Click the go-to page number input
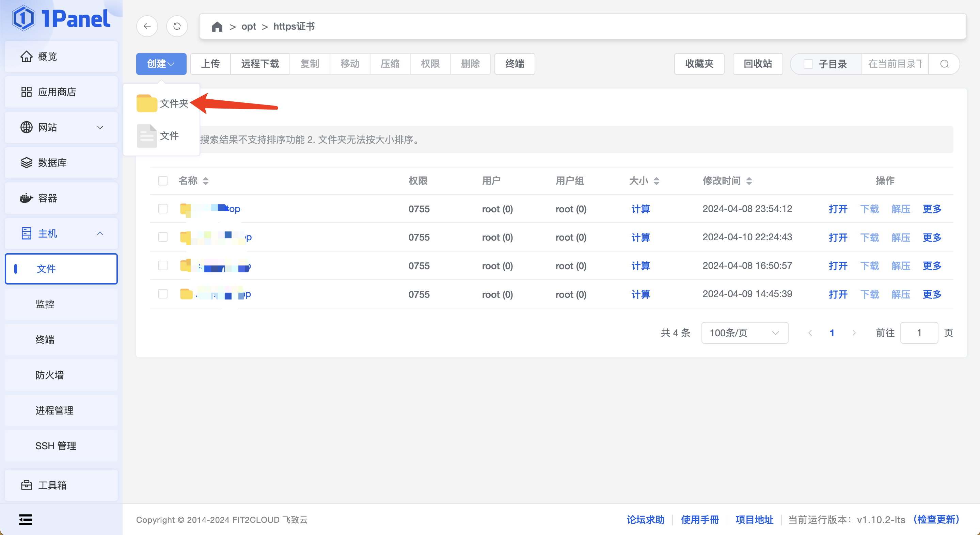 (919, 333)
